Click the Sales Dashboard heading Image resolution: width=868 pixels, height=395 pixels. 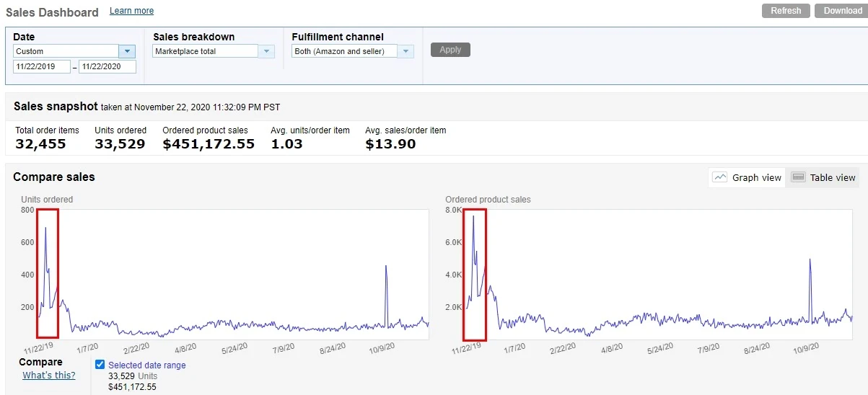(x=52, y=12)
